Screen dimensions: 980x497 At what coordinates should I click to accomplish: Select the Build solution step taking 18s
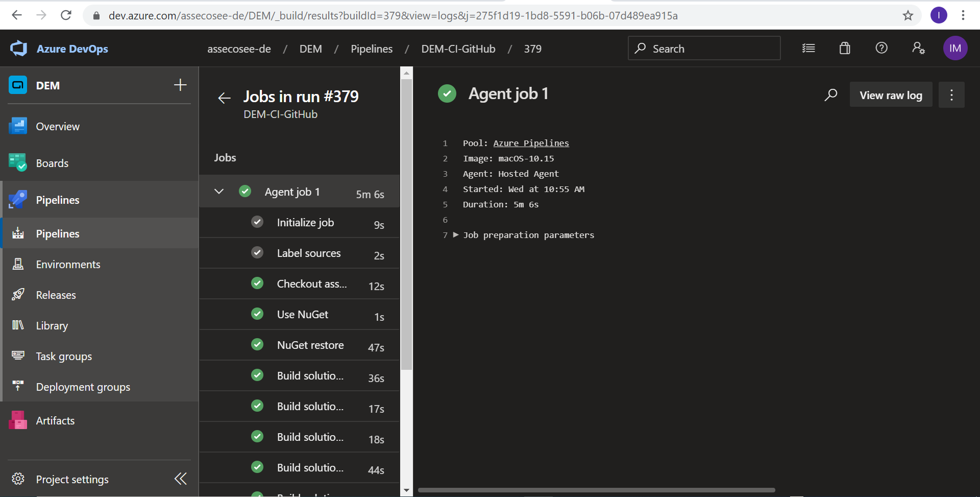[x=299, y=437]
